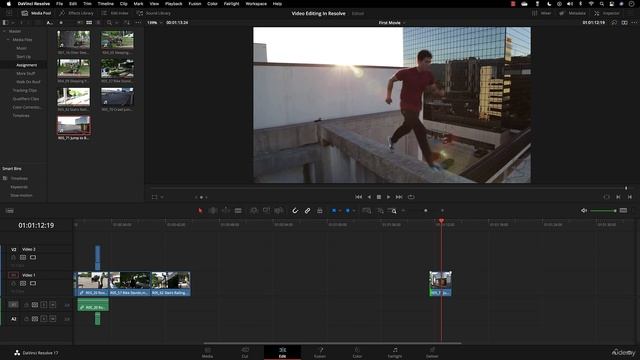This screenshot has width=640, height=360.
Task: Open the Media Pool sort options
Action: tap(127, 22)
